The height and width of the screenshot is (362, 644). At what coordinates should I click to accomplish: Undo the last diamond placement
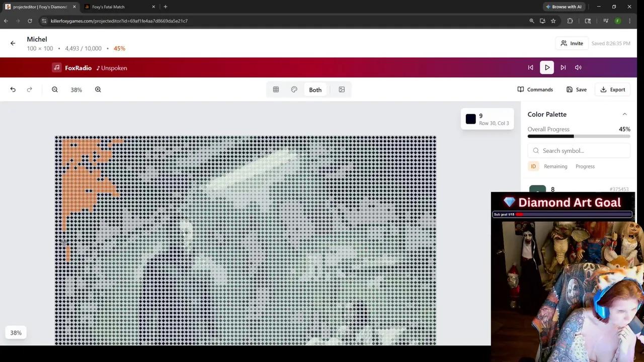(13, 89)
